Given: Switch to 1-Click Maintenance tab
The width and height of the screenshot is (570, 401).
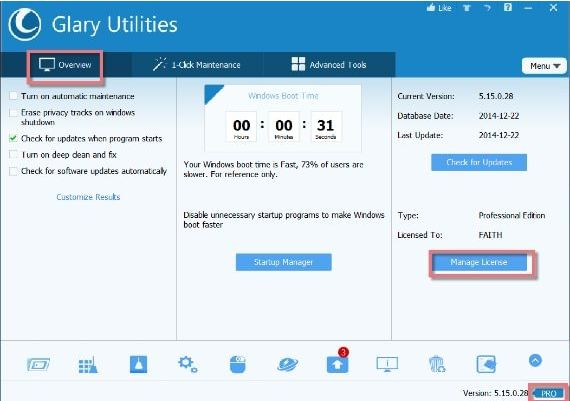Looking at the screenshot, I should pos(196,65).
